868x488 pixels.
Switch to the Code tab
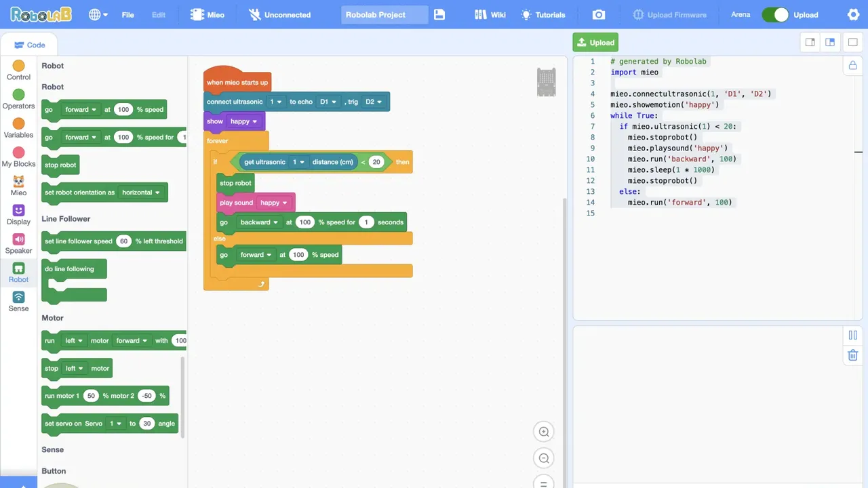30,45
